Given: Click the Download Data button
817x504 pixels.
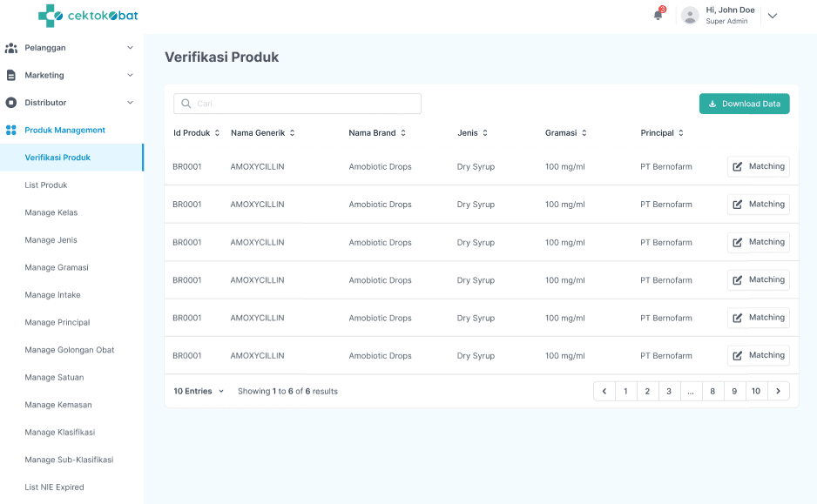Looking at the screenshot, I should tap(744, 104).
